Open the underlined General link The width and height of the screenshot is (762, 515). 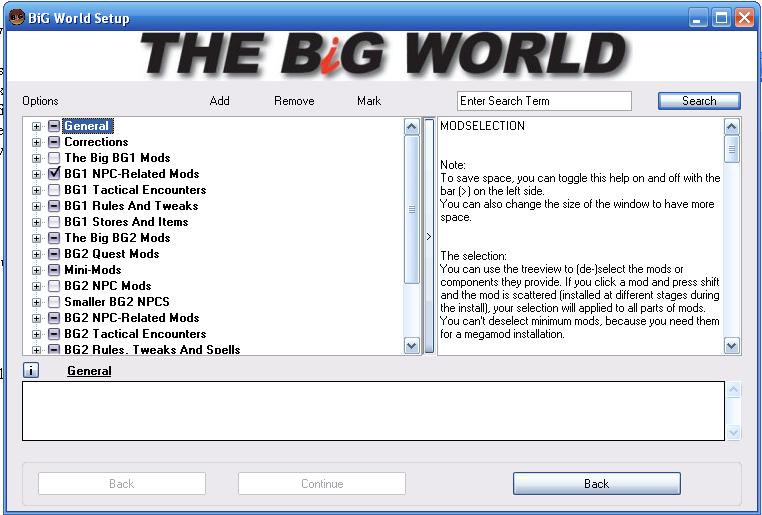click(89, 371)
